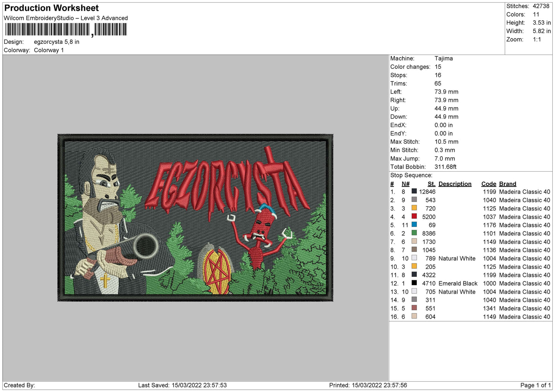Click 'Natural White' description in row 13

[x=457, y=292]
